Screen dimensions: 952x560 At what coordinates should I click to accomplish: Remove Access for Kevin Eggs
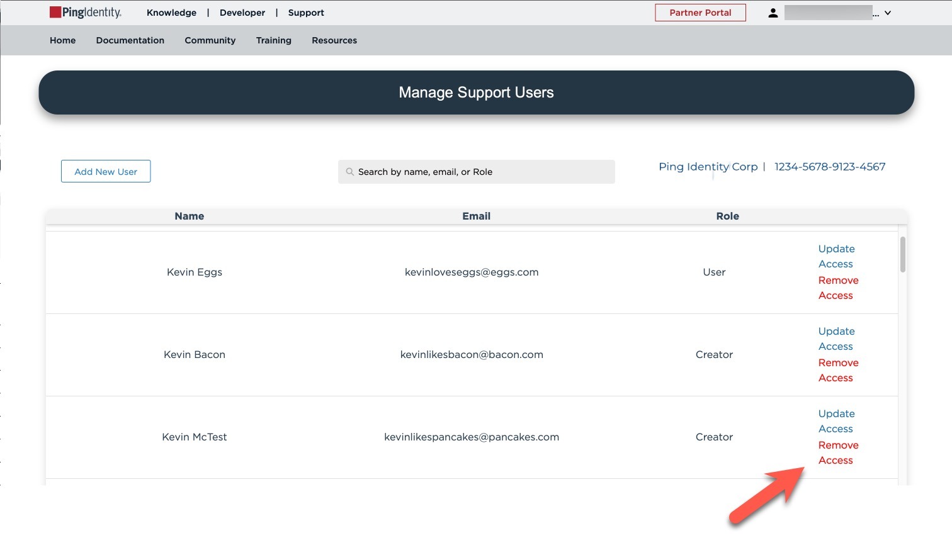coord(838,288)
